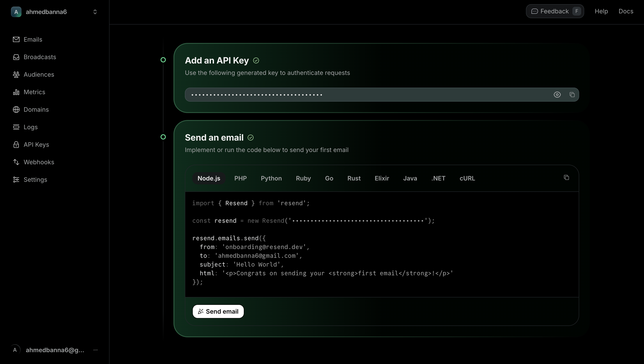The width and height of the screenshot is (644, 364).
Task: Click the Webhooks arrows icon
Action: tap(16, 162)
